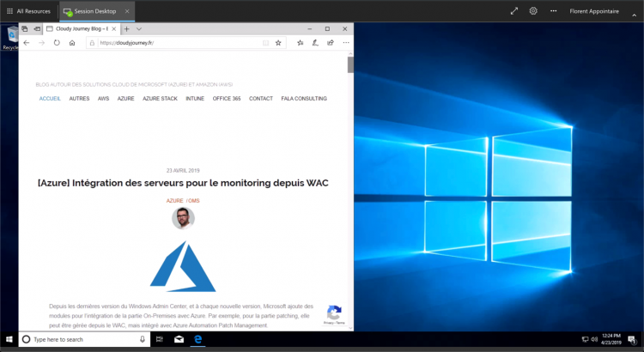Open the AWS navigation item
The height and width of the screenshot is (352, 644).
click(104, 99)
